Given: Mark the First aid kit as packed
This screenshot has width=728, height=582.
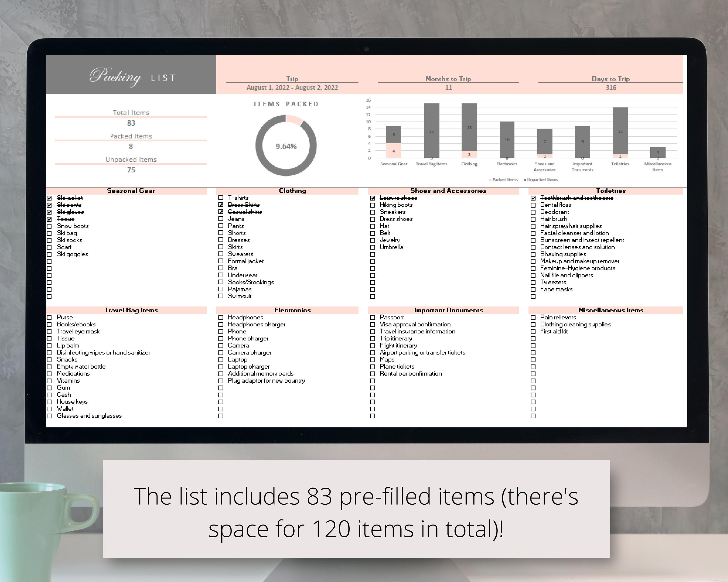Looking at the screenshot, I should coord(533,331).
